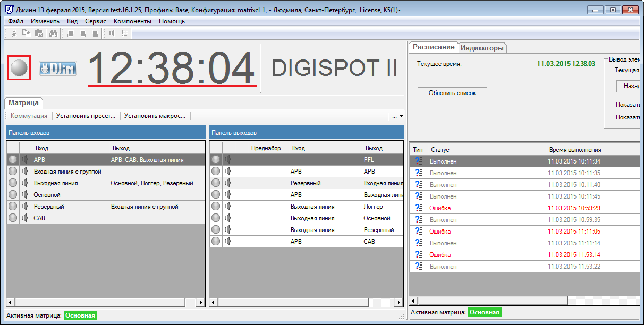Switch to the Индикаторы tab

pyautogui.click(x=482, y=48)
